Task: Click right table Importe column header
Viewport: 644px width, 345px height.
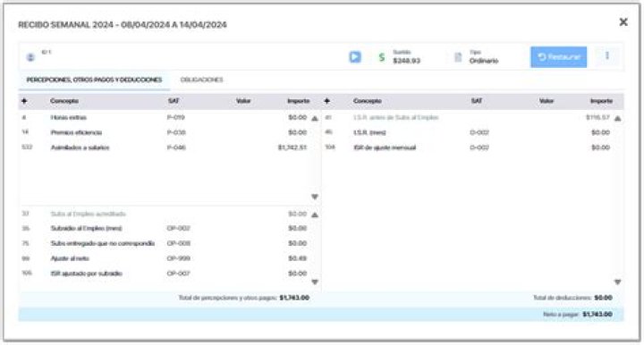Action: pos(602,101)
